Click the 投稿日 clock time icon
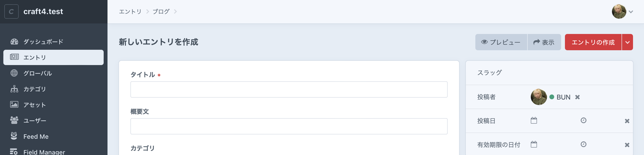 point(583,121)
